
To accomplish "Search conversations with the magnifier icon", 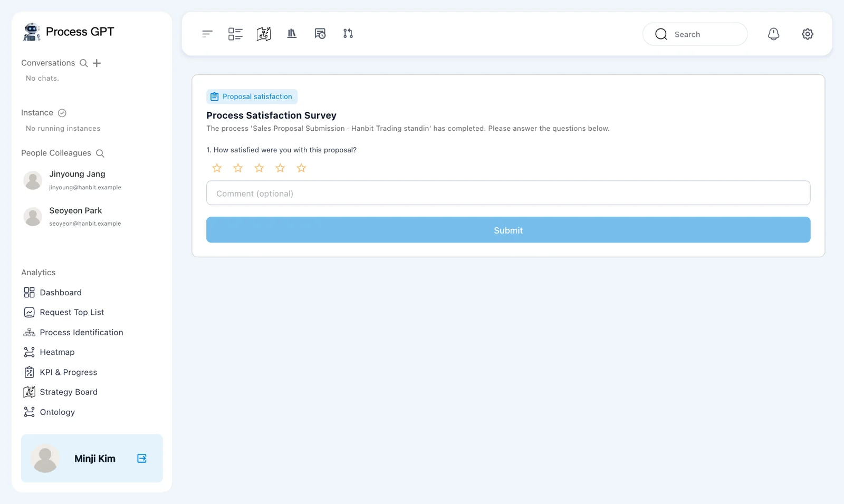I will [x=83, y=63].
